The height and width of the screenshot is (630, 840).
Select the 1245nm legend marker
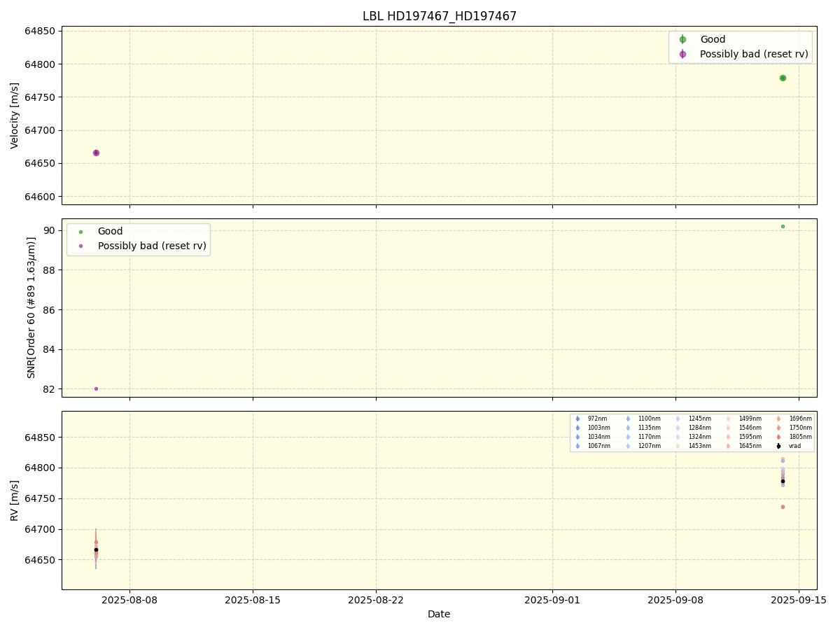(x=678, y=419)
